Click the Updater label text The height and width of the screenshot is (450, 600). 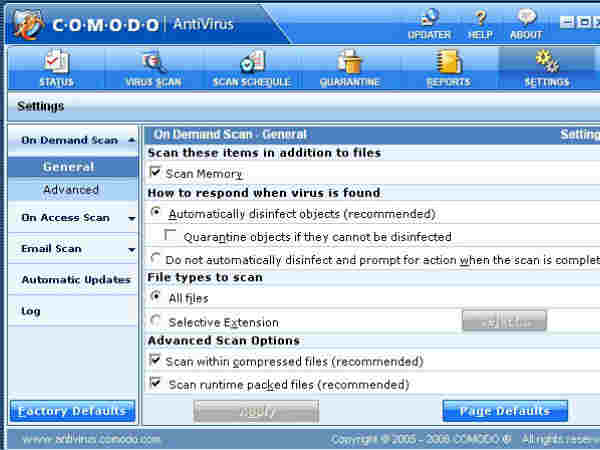(x=429, y=35)
